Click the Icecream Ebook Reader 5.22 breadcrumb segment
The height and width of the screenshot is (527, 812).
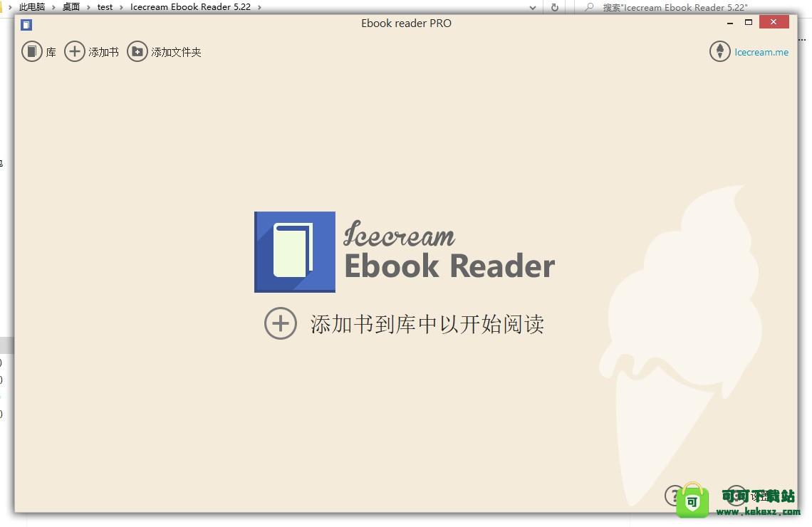[x=191, y=7]
